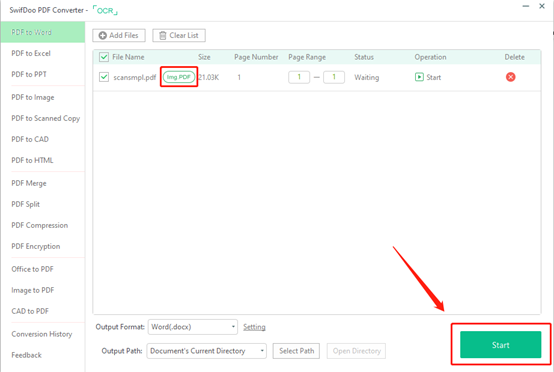554x372 pixels.
Task: Minimize the converter window
Action: 526,6
